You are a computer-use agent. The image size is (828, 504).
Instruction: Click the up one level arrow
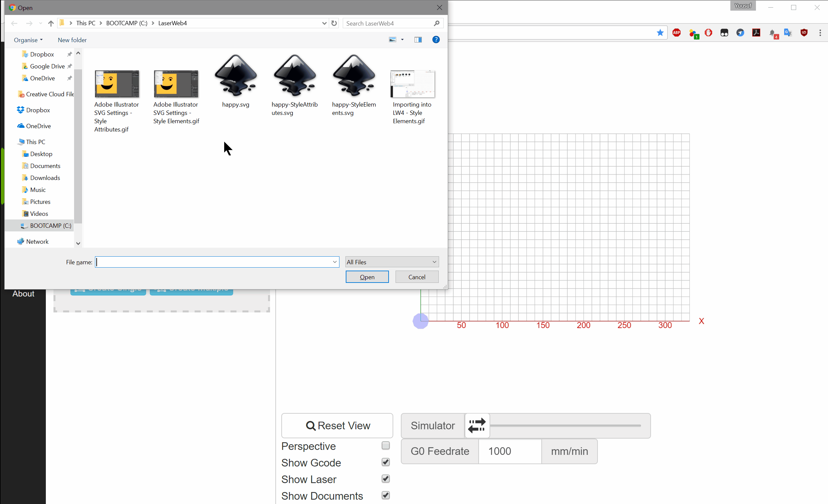click(51, 23)
